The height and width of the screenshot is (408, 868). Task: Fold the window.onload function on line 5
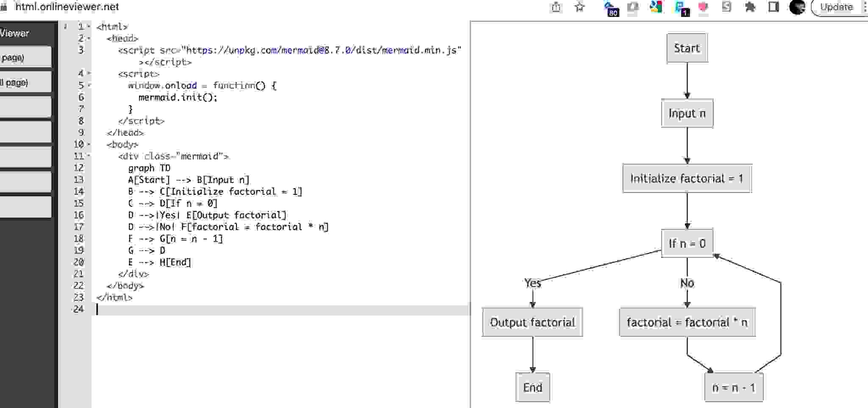click(x=89, y=86)
